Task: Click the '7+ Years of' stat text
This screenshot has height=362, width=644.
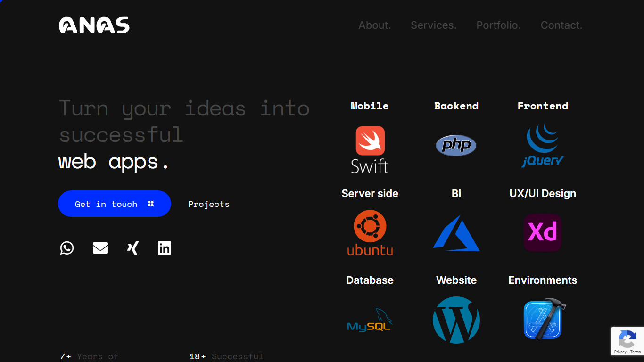Action: coord(89,356)
